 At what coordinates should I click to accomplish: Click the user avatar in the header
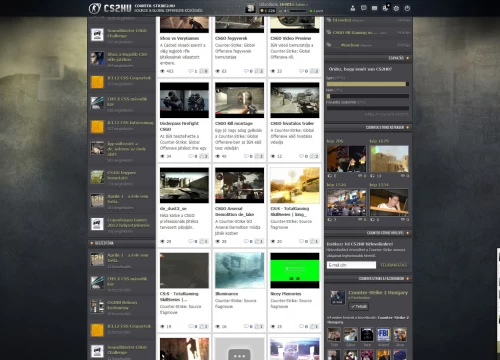(250, 8)
